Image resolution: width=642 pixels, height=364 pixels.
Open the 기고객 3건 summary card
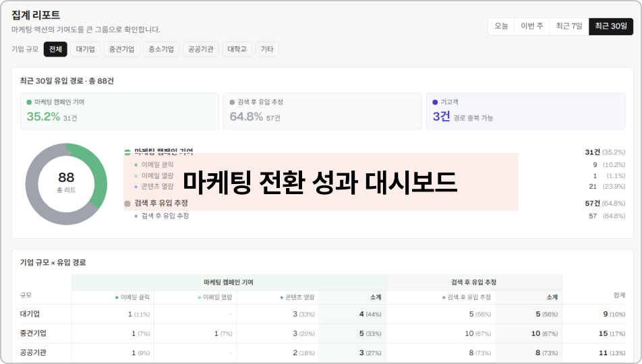[x=526, y=111]
